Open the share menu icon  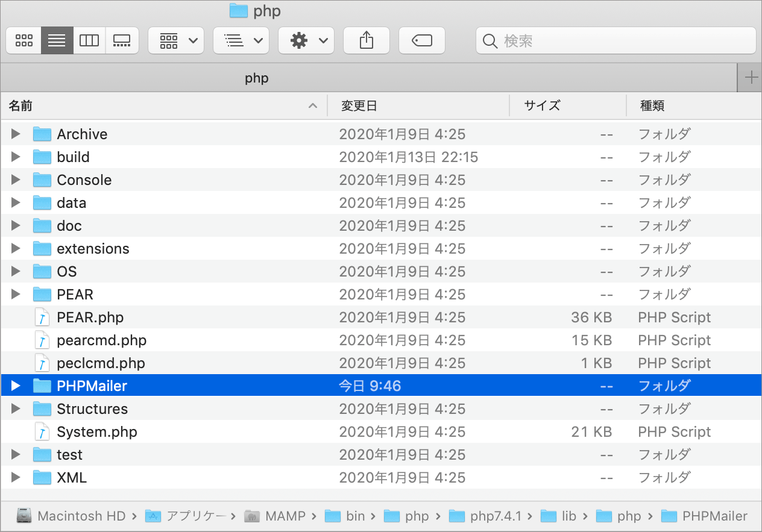tap(367, 40)
